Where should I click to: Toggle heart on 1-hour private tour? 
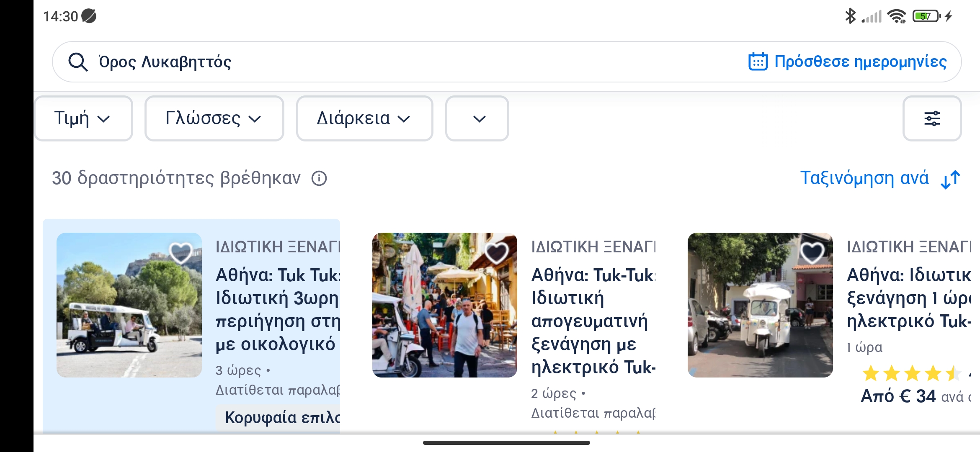point(812,253)
